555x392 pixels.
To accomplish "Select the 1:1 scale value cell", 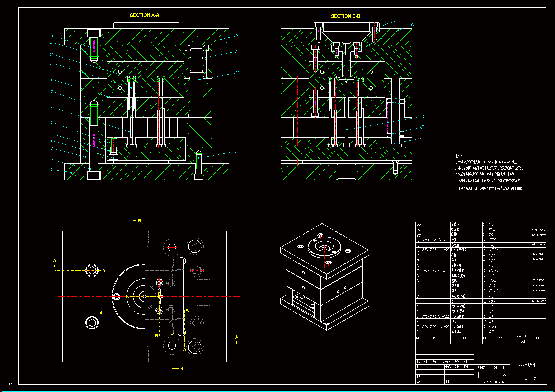I will pyautogui.click(x=505, y=375).
